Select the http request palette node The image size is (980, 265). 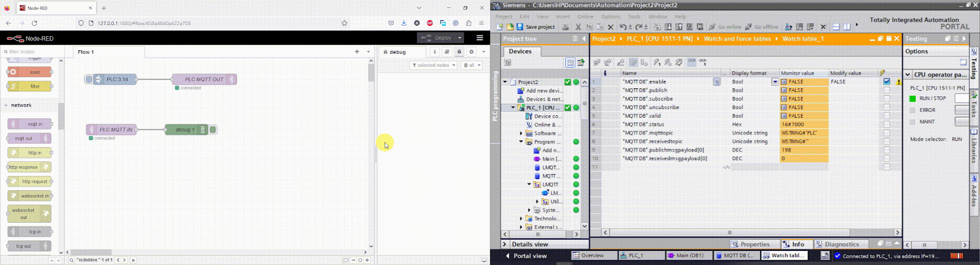[29, 182]
